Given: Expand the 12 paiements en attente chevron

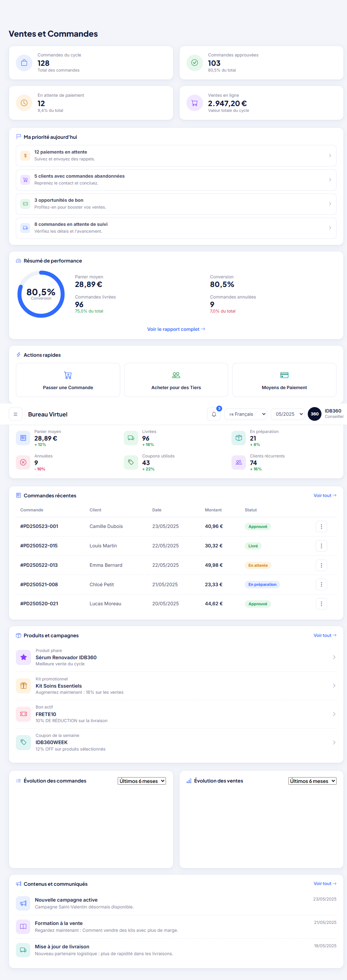Looking at the screenshot, I should click(330, 156).
